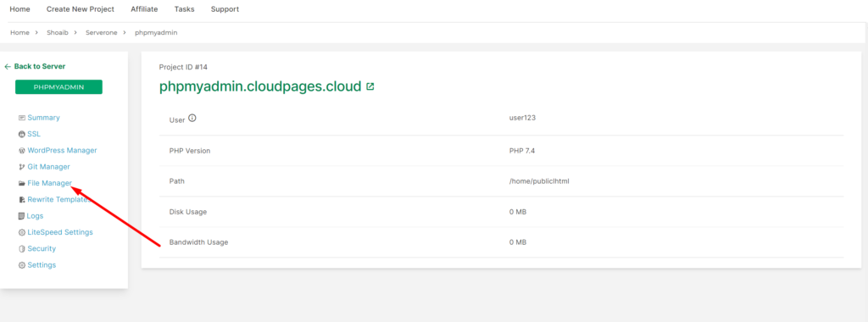Click the LiteSpeed Settings gear icon
Image resolution: width=868 pixels, height=322 pixels.
click(x=21, y=232)
